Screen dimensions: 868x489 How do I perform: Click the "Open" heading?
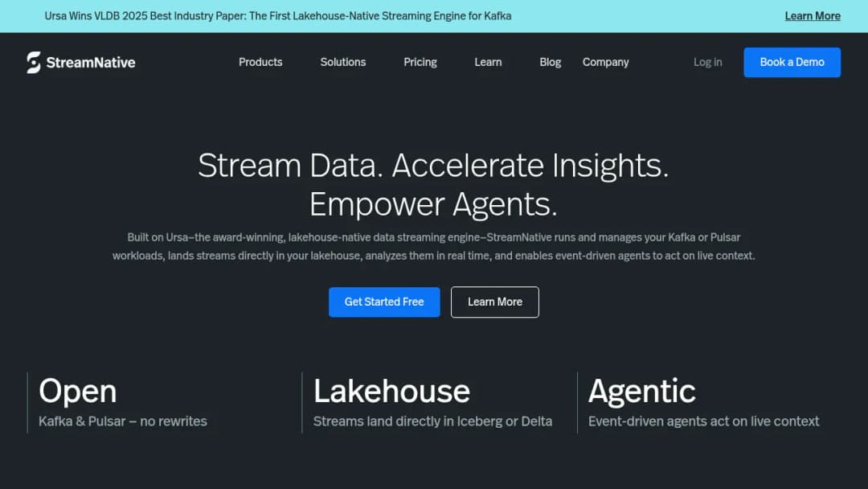click(x=77, y=391)
